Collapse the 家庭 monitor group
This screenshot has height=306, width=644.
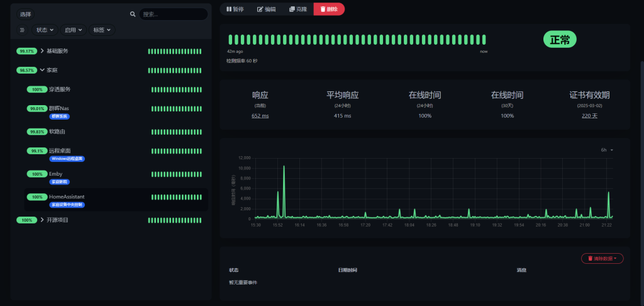[x=42, y=71]
